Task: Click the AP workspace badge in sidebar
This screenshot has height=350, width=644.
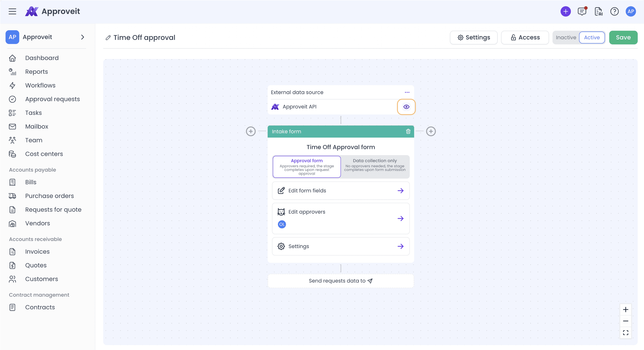Action: [x=12, y=37]
